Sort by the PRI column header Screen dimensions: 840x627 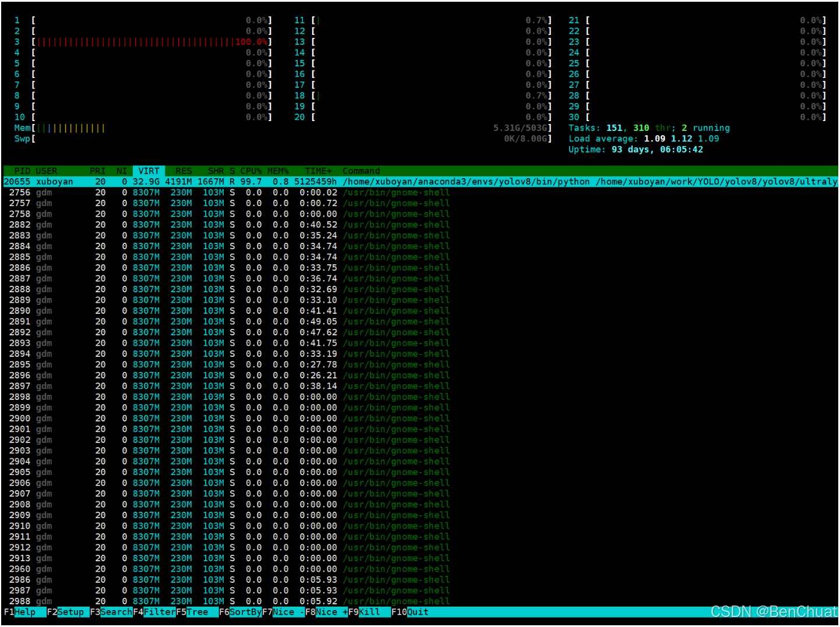pos(97,171)
